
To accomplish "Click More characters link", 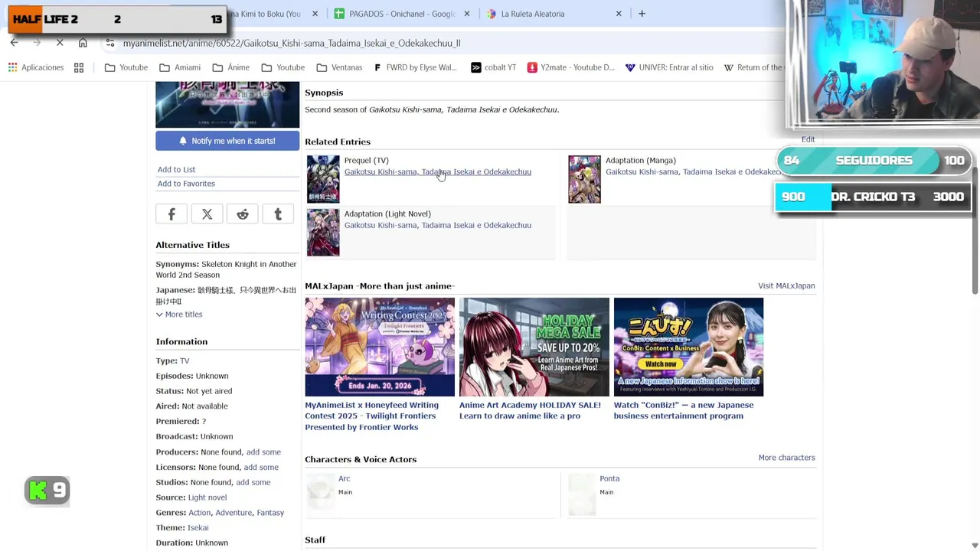I will click(x=786, y=458).
